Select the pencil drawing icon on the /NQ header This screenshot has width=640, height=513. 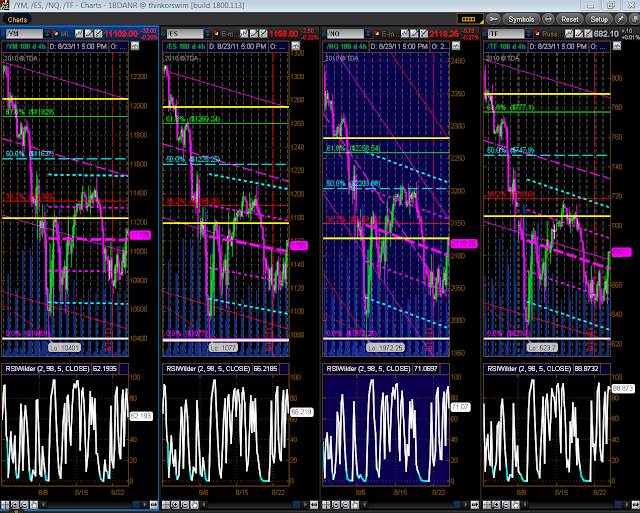coord(414,33)
